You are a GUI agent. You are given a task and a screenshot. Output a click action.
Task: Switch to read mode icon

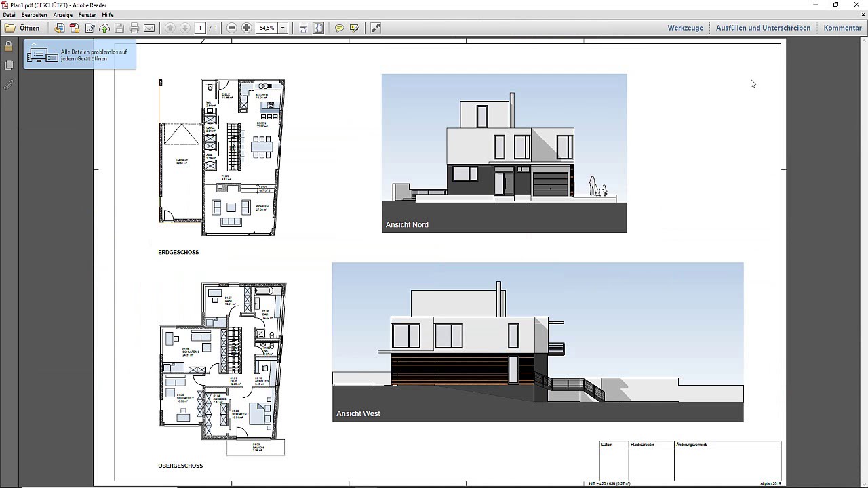point(375,28)
